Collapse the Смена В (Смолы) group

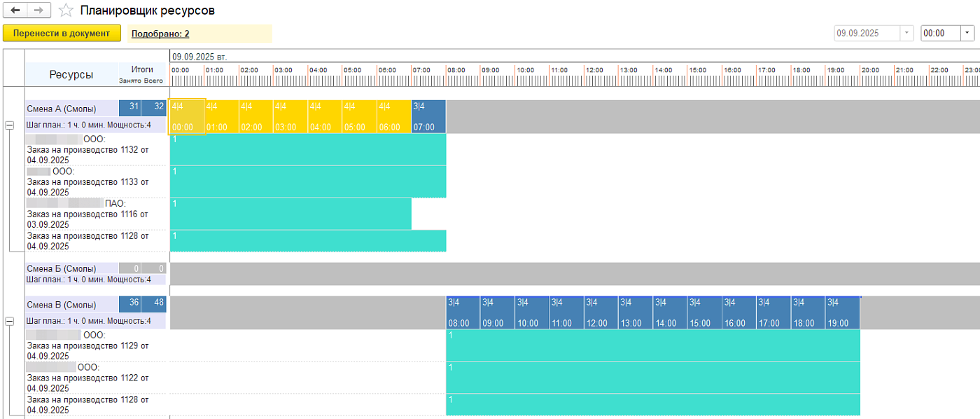9,321
